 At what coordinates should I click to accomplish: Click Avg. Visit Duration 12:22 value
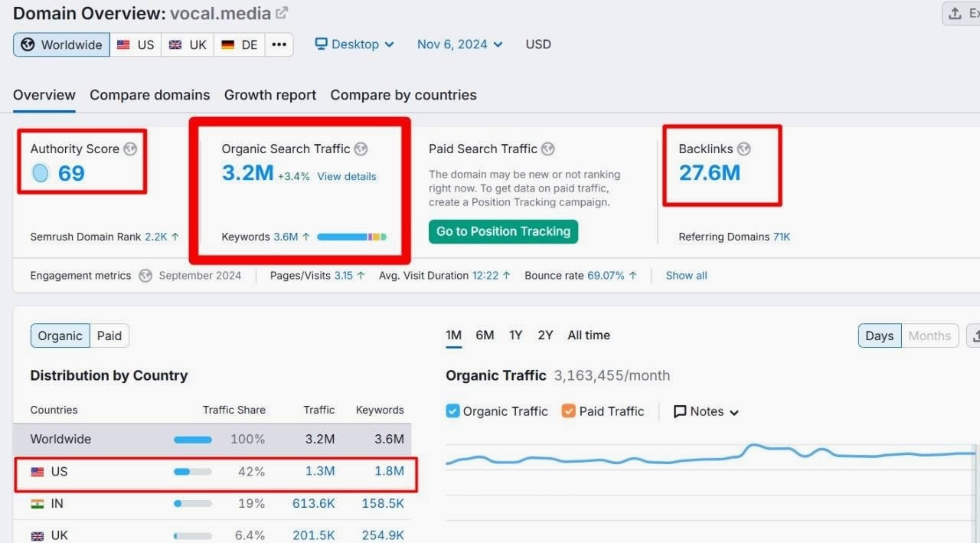pos(485,276)
